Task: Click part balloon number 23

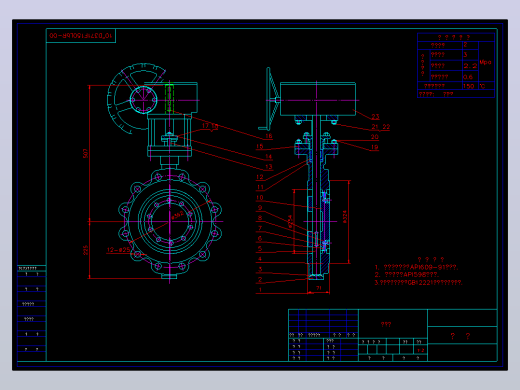Action: click(x=375, y=117)
